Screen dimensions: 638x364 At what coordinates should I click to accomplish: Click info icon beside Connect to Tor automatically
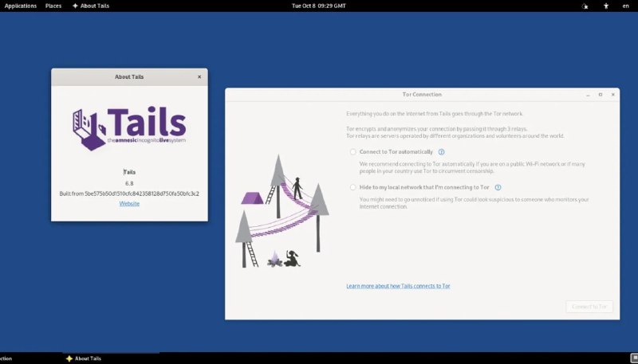[x=442, y=152]
